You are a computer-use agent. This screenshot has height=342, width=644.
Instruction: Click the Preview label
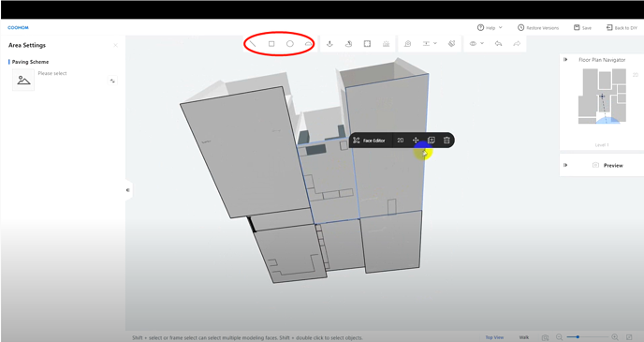coord(613,165)
